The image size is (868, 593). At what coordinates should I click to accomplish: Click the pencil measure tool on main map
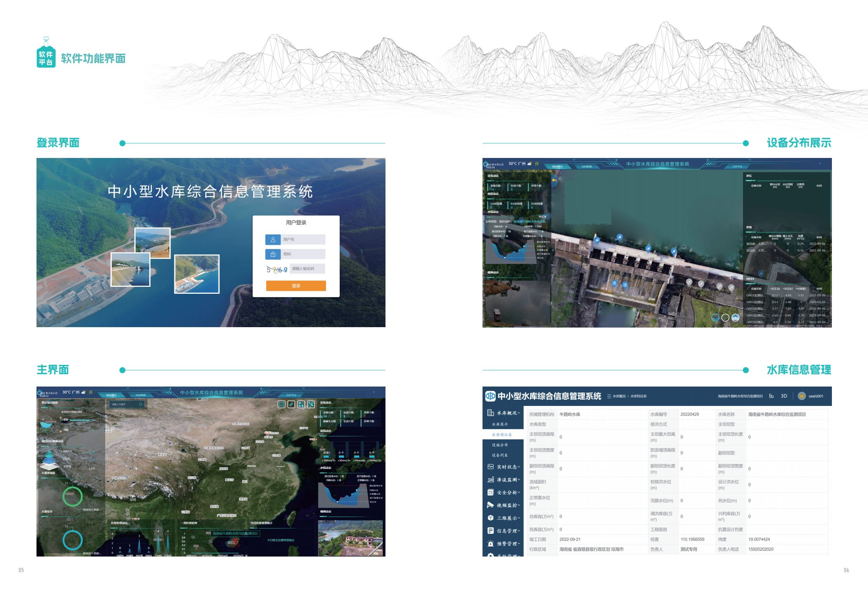pyautogui.click(x=291, y=404)
